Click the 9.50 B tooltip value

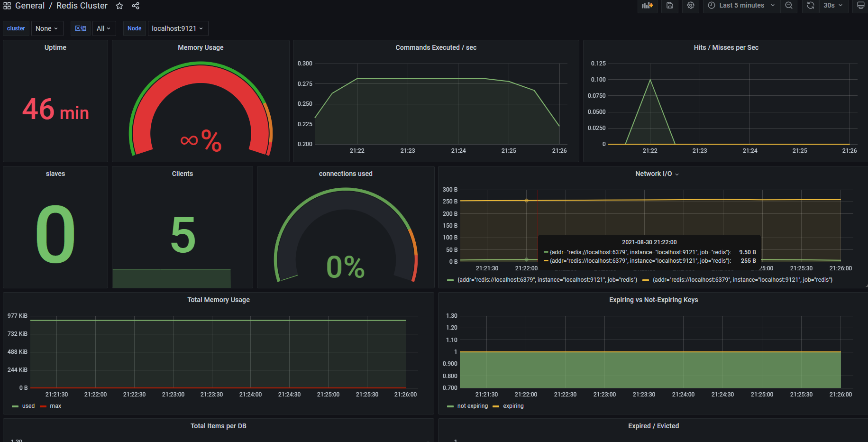tap(748, 252)
